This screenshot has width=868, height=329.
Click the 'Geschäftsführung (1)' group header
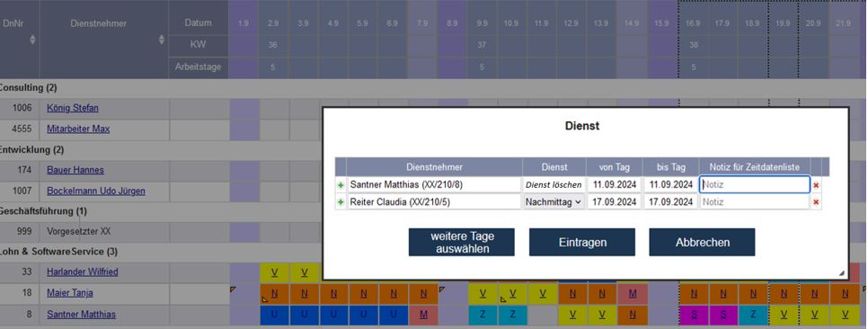point(42,211)
